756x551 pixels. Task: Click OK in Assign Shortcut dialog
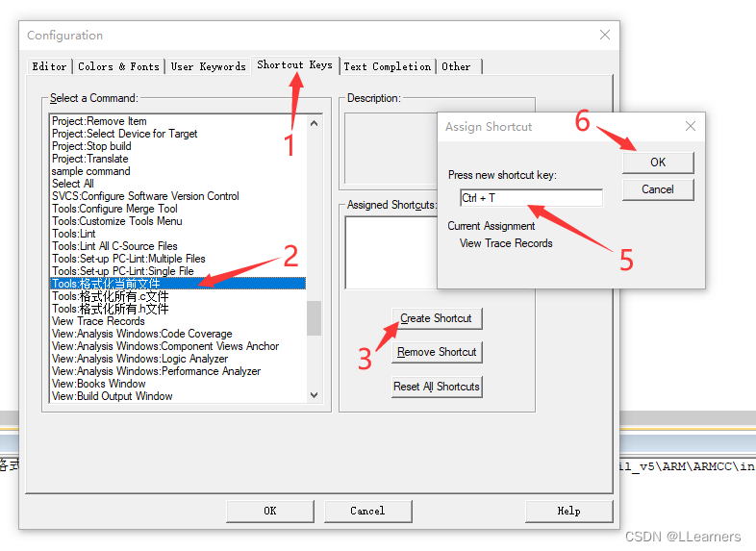coord(658,162)
